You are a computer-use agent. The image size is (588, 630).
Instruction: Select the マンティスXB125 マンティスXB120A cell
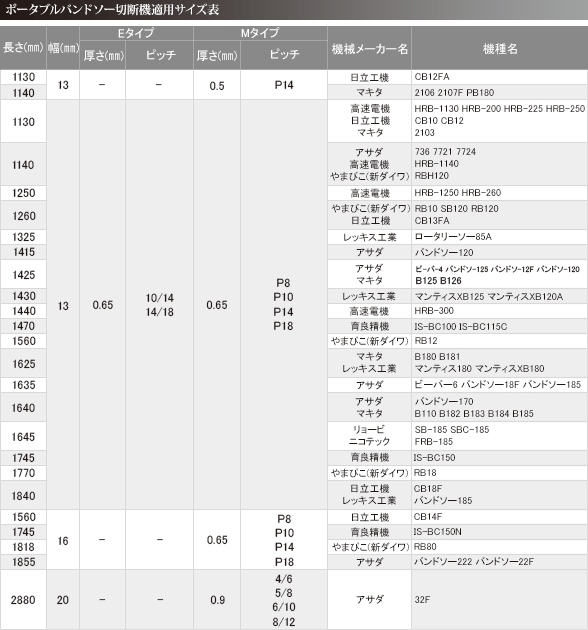[500, 296]
